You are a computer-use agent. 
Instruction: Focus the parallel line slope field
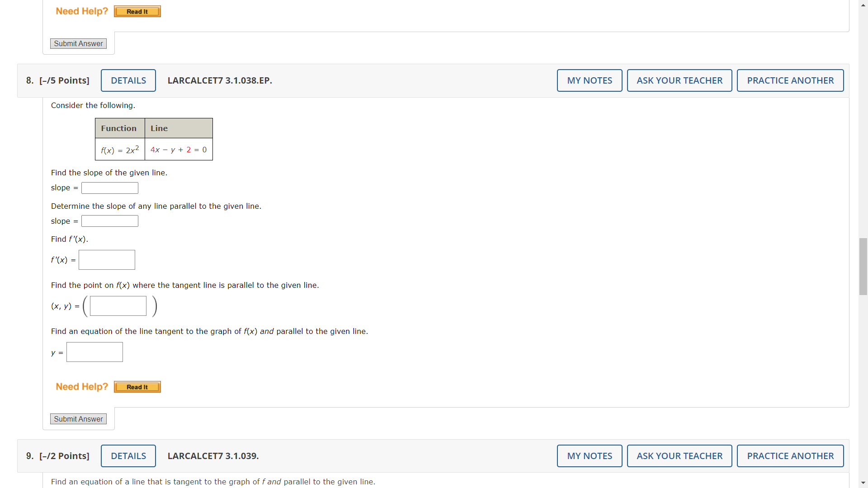(x=110, y=221)
